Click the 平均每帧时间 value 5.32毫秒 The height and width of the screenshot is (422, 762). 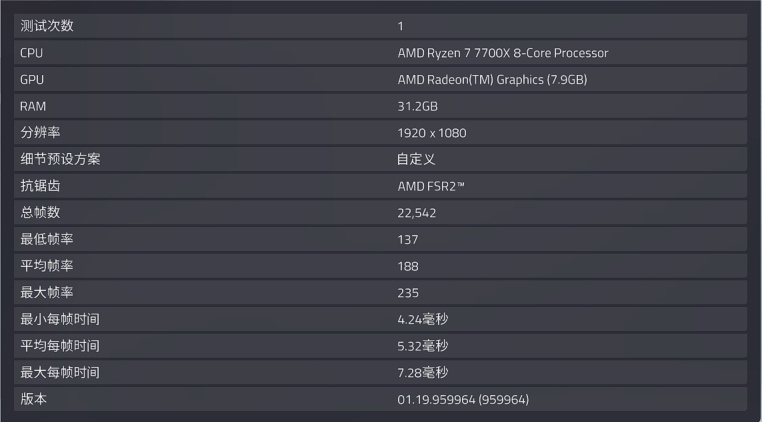coord(422,346)
